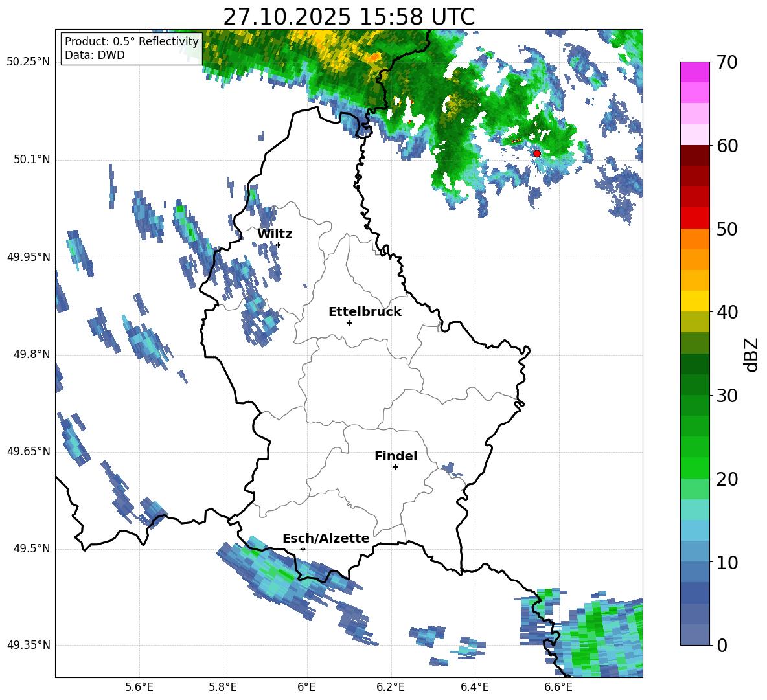Pick the dark maroon colorbar segment below 60

(x=694, y=155)
